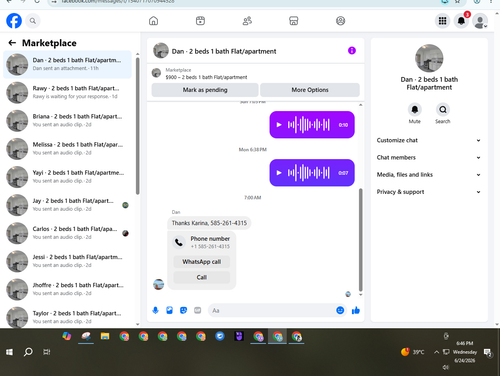The width and height of the screenshot is (500, 376).
Task: Mute this conversation with the bell icon
Action: point(415,109)
